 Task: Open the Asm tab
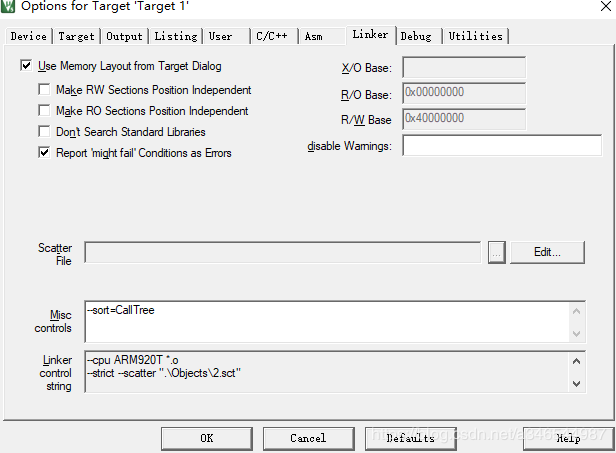(322, 36)
